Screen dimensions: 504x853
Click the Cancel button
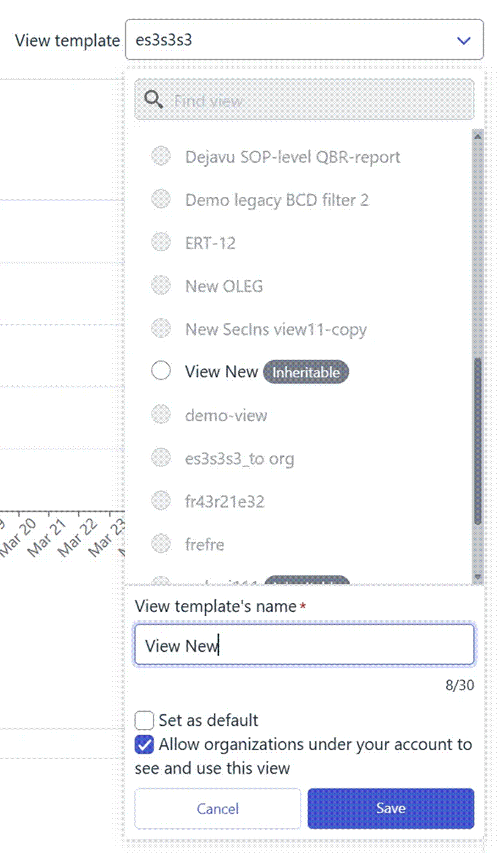pos(217,808)
